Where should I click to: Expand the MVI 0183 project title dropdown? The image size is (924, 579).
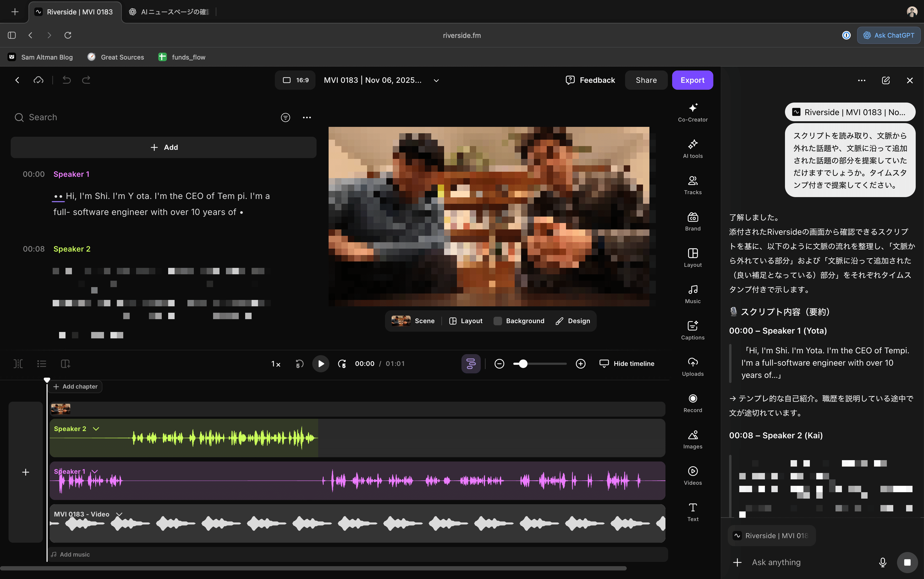click(436, 80)
